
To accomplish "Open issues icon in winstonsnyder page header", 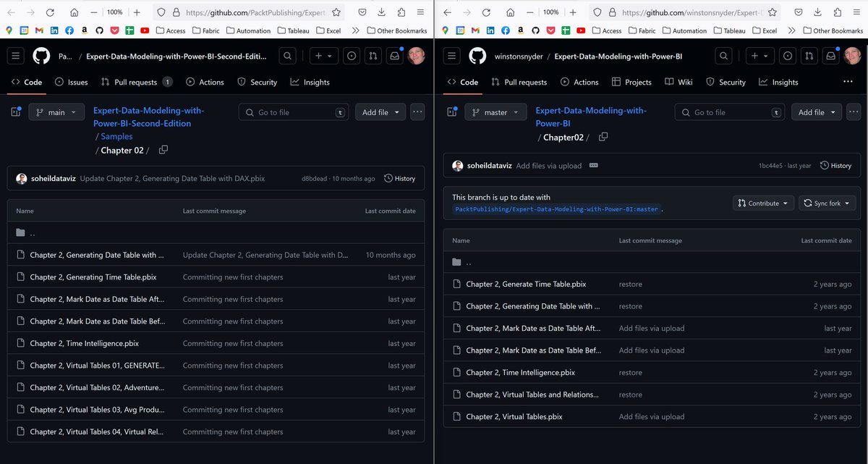I will (x=788, y=56).
